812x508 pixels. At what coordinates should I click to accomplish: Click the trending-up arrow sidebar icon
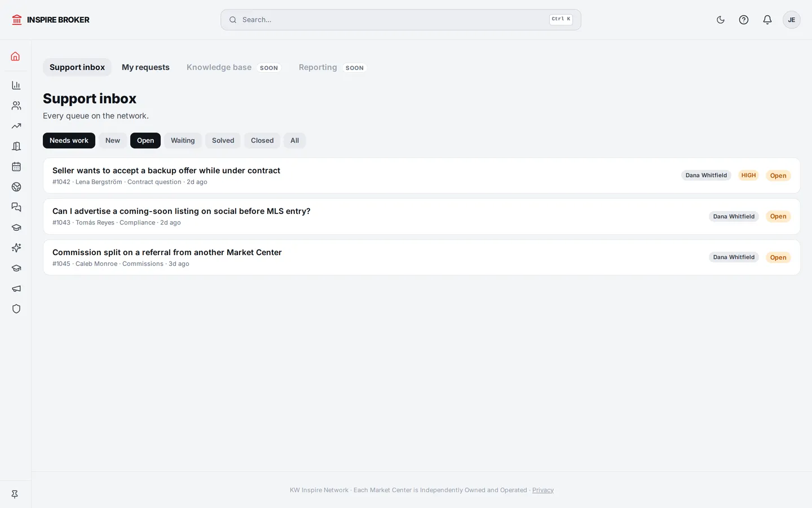click(16, 126)
